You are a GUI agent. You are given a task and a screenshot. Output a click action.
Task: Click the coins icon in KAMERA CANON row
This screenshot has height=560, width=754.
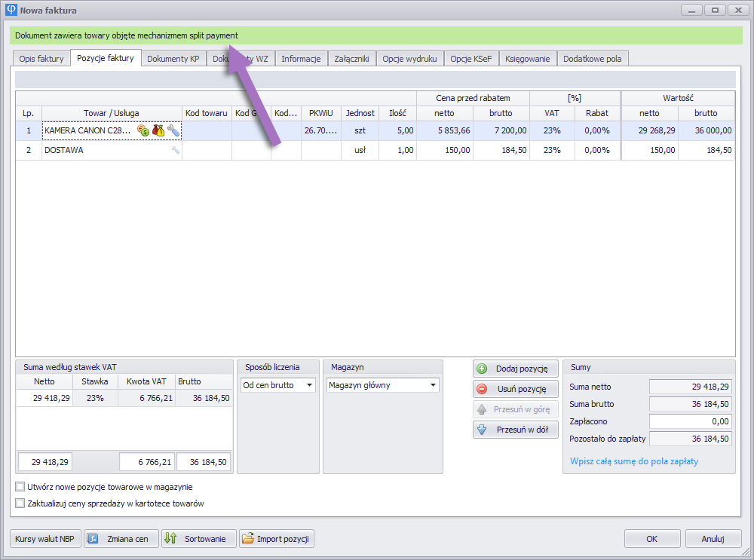pos(143,130)
